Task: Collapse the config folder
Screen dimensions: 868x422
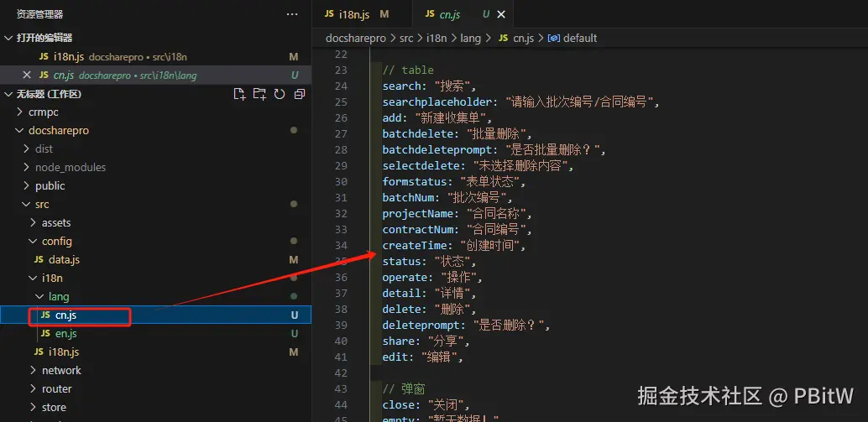Action: (34, 241)
